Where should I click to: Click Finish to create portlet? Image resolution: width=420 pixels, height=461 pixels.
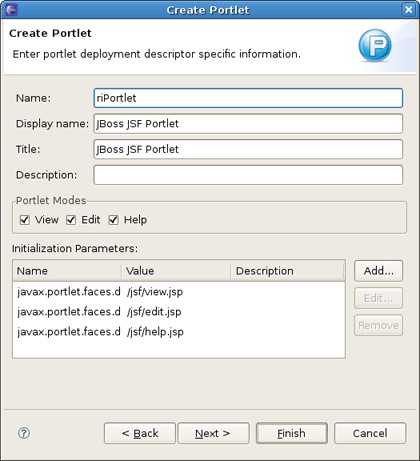coord(292,433)
